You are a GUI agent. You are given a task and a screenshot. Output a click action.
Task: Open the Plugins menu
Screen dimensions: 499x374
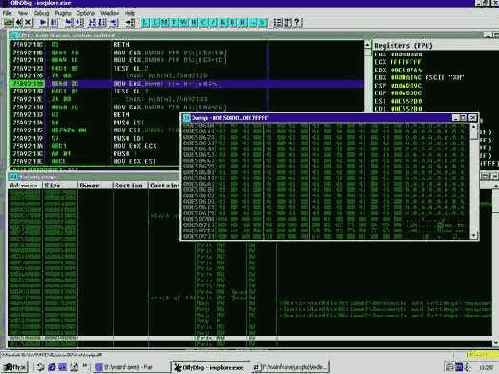pyautogui.click(x=63, y=13)
